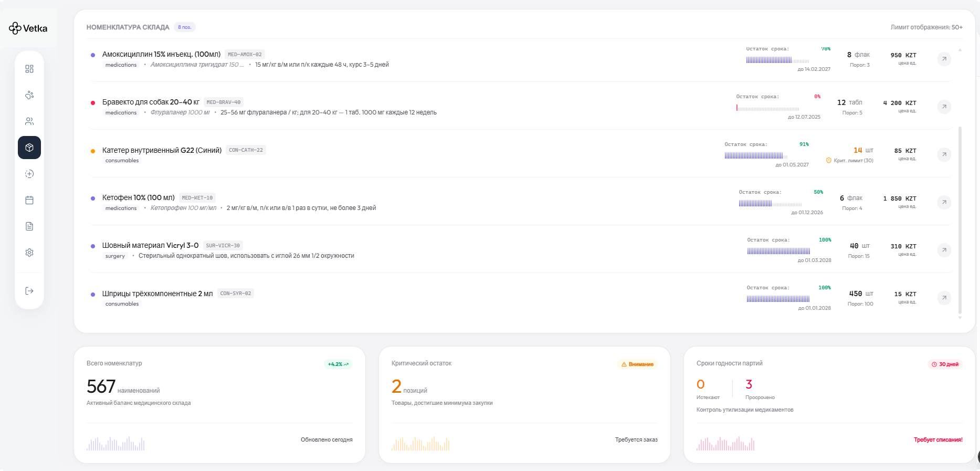The image size is (980, 471).
Task: Click the НОМЕНКЛАТУРА СКЛАДА heading
Action: (x=128, y=27)
